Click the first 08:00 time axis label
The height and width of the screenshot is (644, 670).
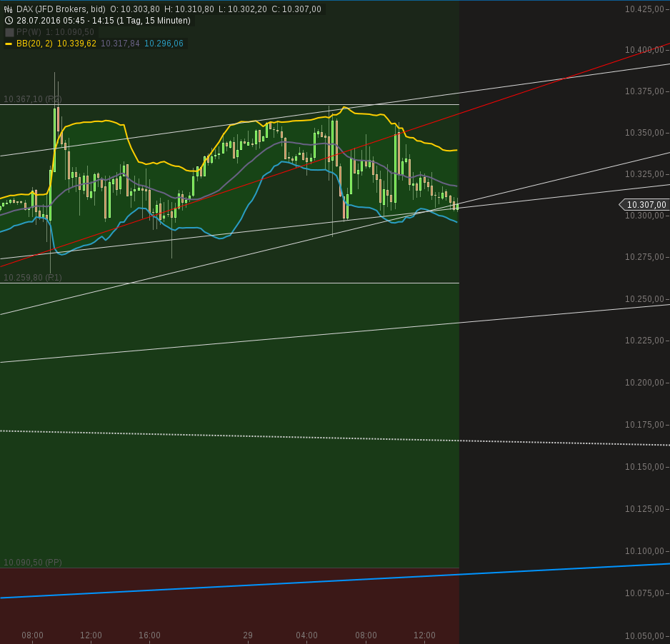32,635
